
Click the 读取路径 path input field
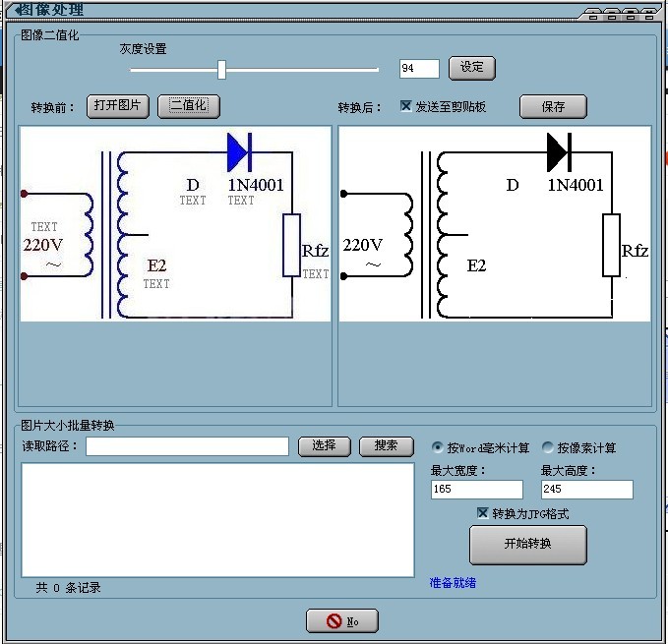(187, 447)
